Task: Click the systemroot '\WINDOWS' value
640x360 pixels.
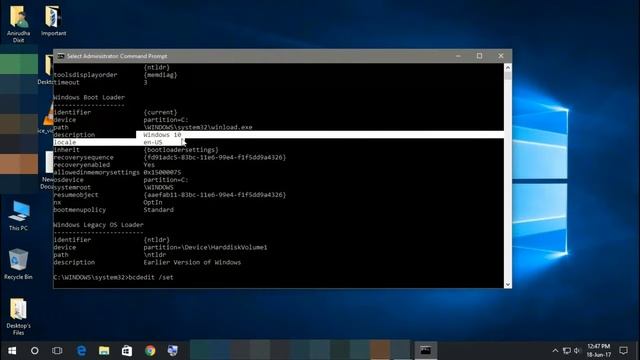Action: tap(158, 187)
